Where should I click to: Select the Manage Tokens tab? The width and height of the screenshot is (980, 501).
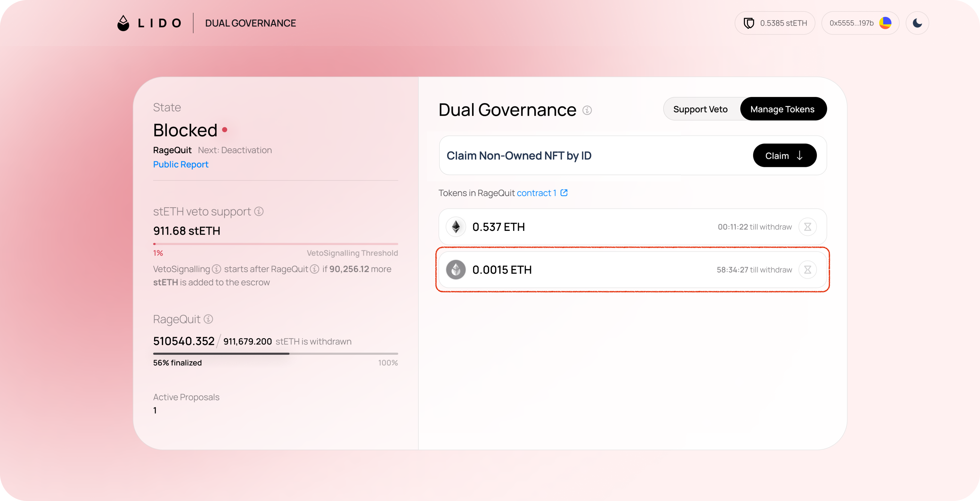pos(783,109)
